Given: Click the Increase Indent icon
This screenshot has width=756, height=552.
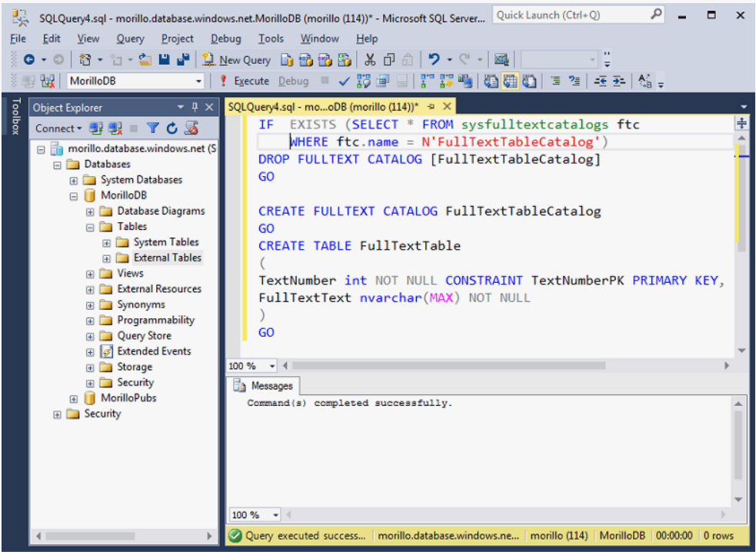Looking at the screenshot, I should coord(619,81).
